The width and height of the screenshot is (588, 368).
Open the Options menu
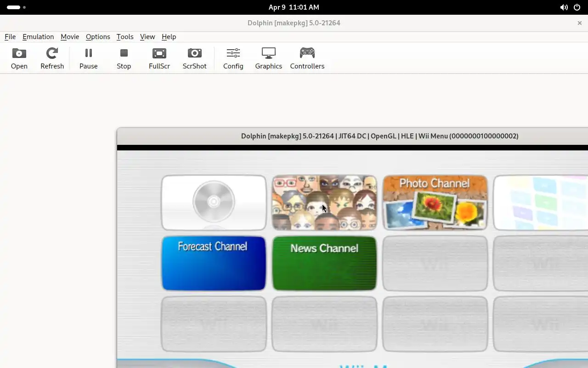pyautogui.click(x=98, y=37)
